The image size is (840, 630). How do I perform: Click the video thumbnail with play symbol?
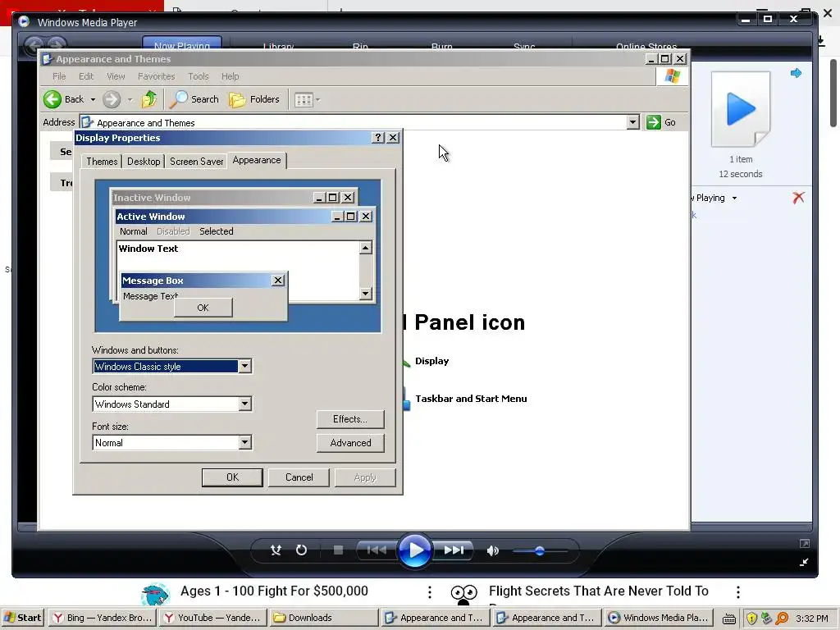point(741,109)
